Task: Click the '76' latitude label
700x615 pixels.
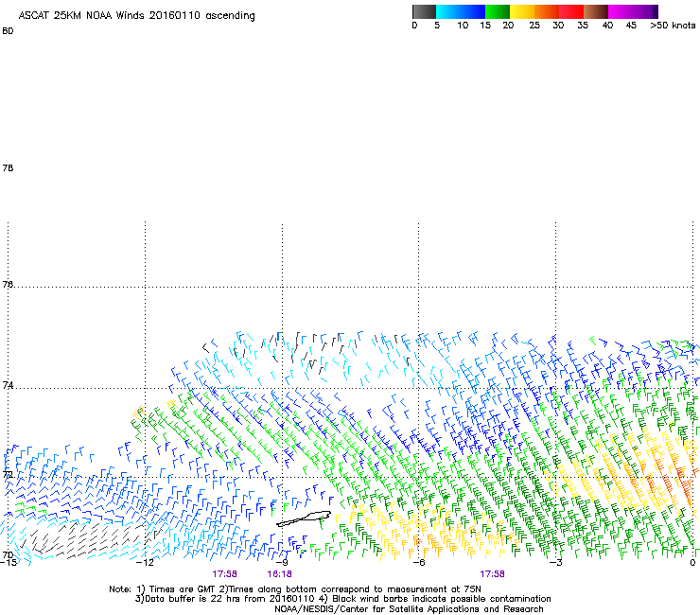Action: pyautogui.click(x=8, y=284)
